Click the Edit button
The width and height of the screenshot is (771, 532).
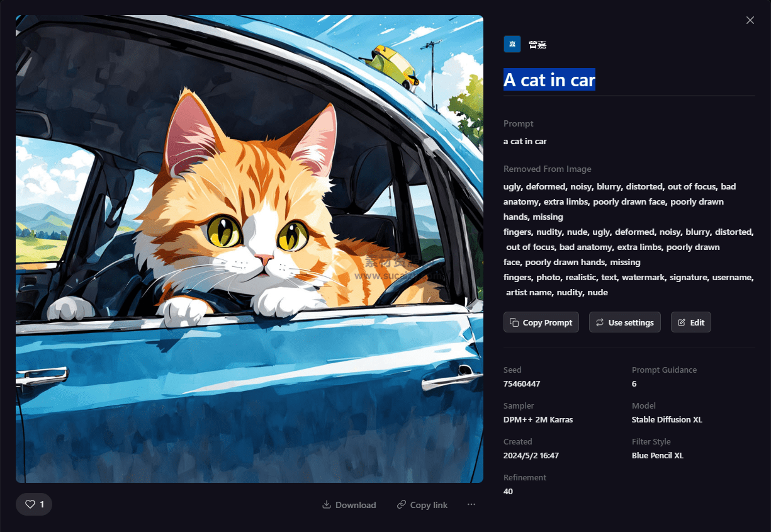click(690, 322)
